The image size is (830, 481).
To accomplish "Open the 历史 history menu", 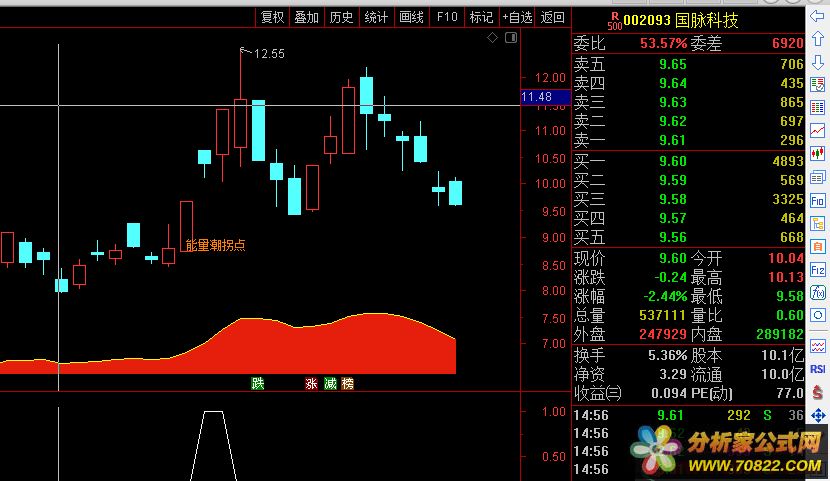I will tap(341, 17).
